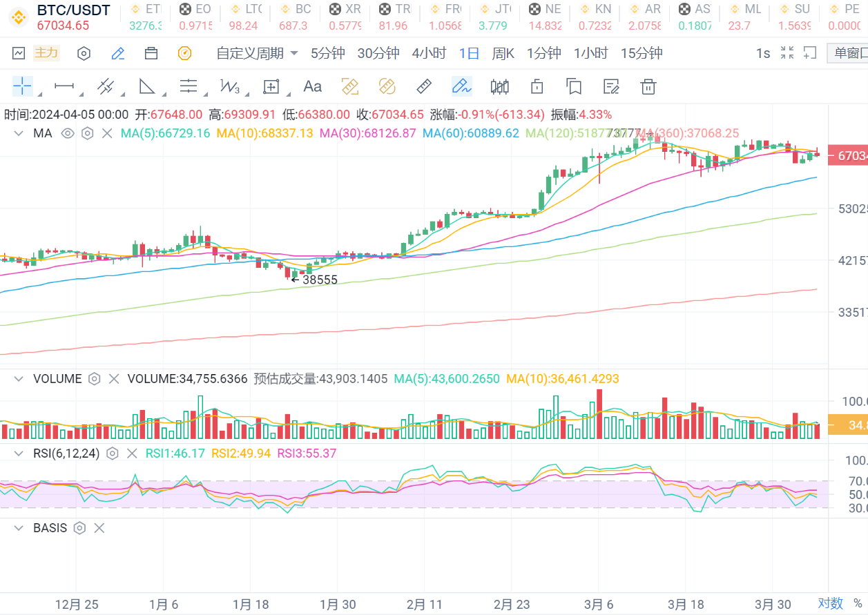
Task: Toggle MA indicator visibility eye icon
Action: (68, 133)
